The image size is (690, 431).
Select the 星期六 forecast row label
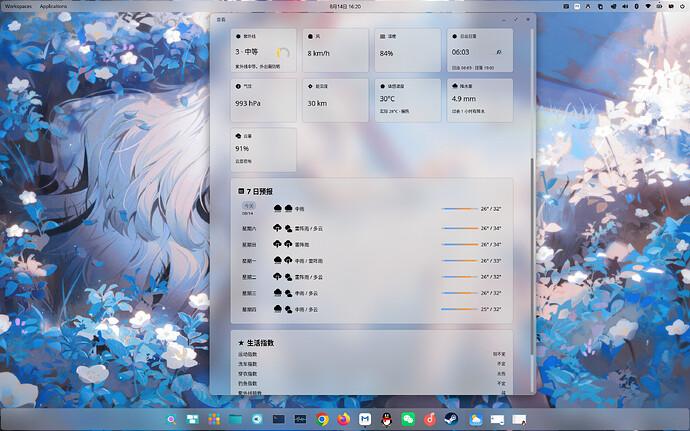tap(249, 228)
